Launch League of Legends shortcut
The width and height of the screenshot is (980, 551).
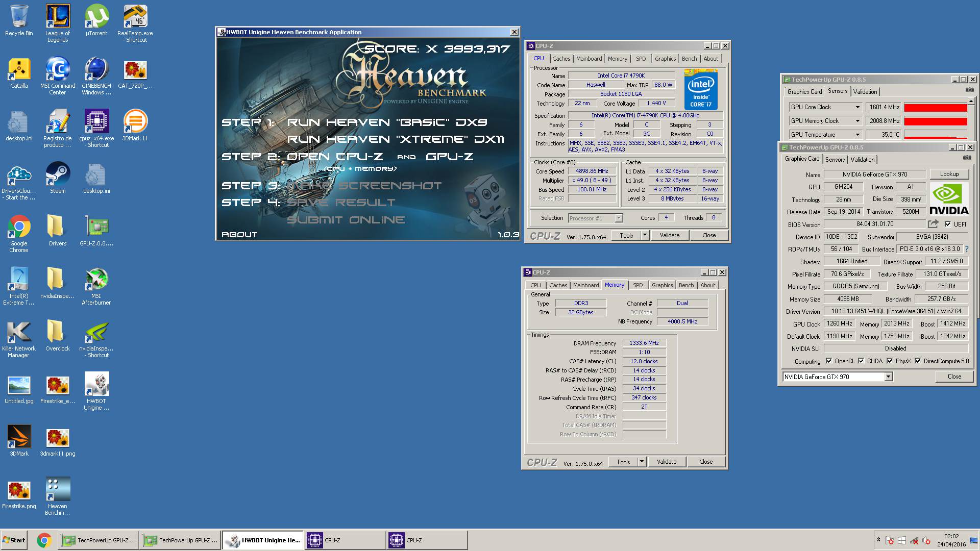pyautogui.click(x=58, y=23)
